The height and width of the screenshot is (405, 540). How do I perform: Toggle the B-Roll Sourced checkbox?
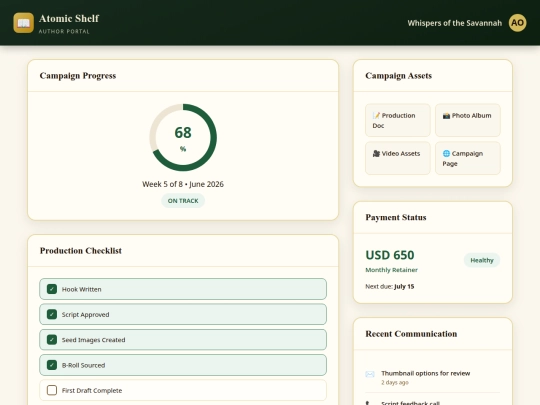(52, 365)
